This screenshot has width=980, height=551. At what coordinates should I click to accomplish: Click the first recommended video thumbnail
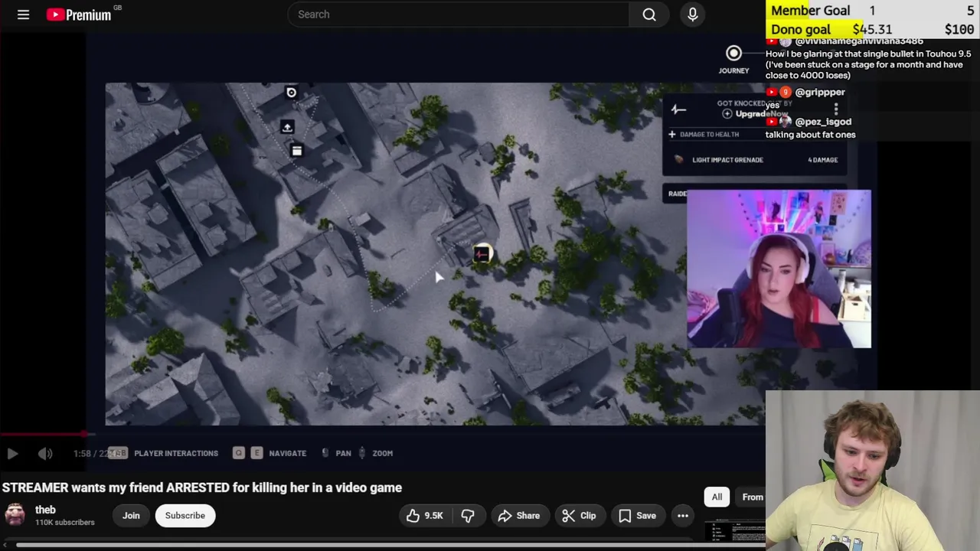pos(735,530)
